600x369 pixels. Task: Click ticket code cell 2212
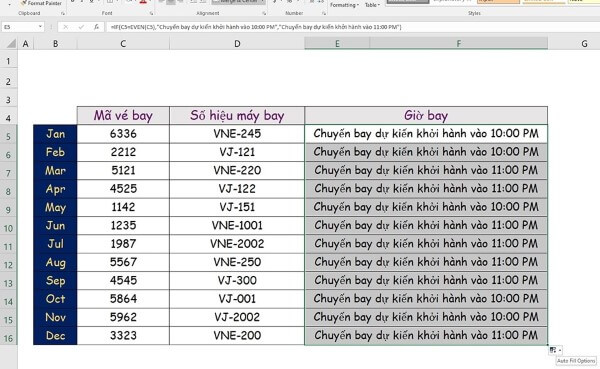click(x=123, y=152)
